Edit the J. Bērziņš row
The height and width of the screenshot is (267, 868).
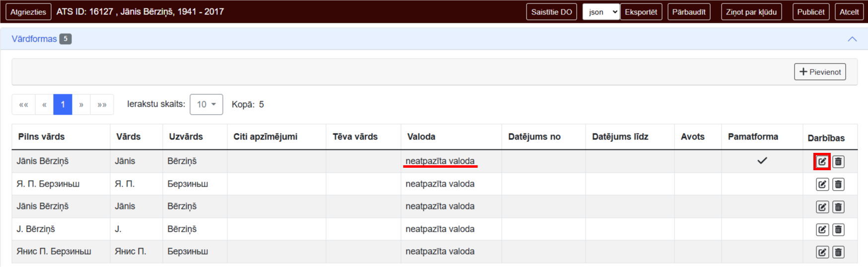pos(822,230)
